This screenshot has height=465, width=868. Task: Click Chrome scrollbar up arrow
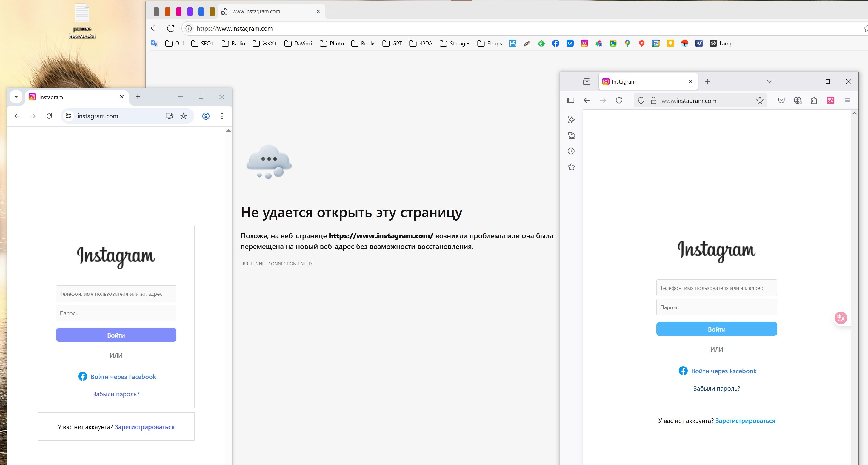point(228,130)
